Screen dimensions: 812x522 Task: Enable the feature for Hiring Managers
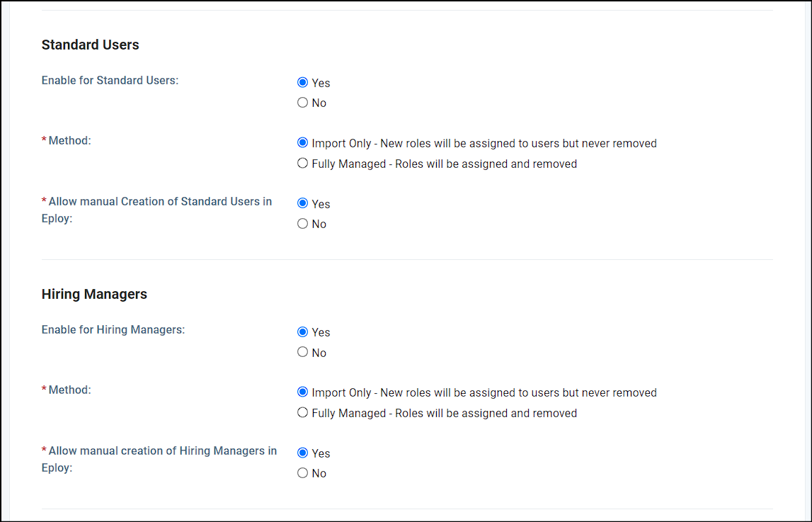coord(303,331)
